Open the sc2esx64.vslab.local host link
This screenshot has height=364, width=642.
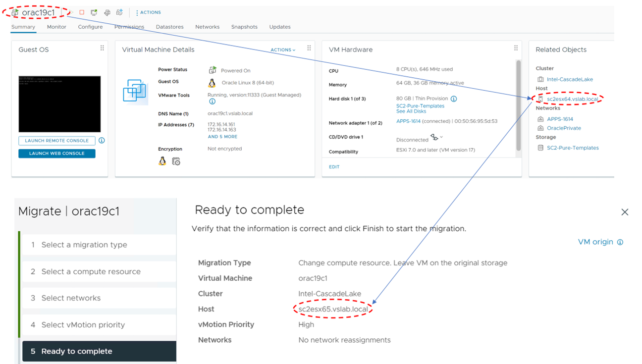tap(573, 99)
